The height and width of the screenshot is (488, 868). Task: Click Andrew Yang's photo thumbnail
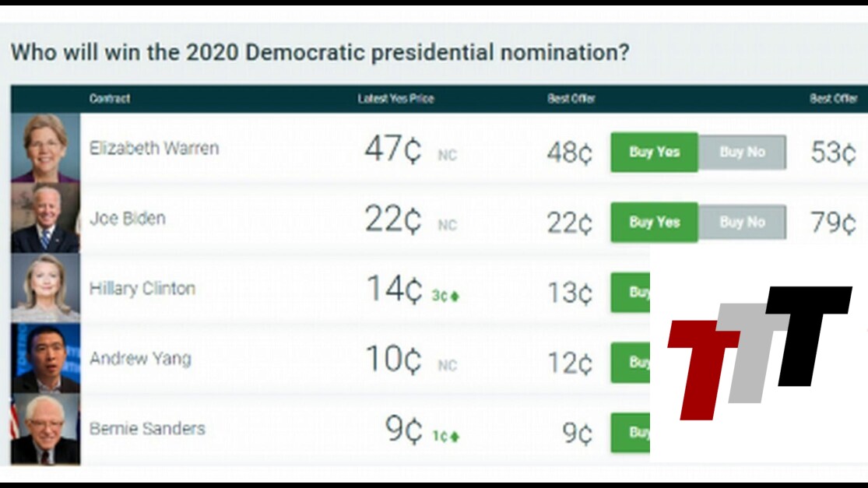click(45, 358)
